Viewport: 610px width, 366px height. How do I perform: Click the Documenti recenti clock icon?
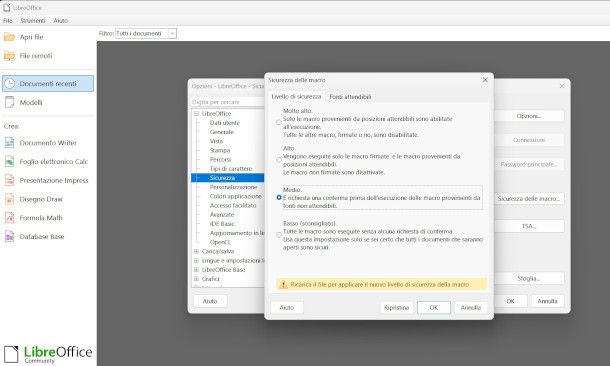click(9, 84)
